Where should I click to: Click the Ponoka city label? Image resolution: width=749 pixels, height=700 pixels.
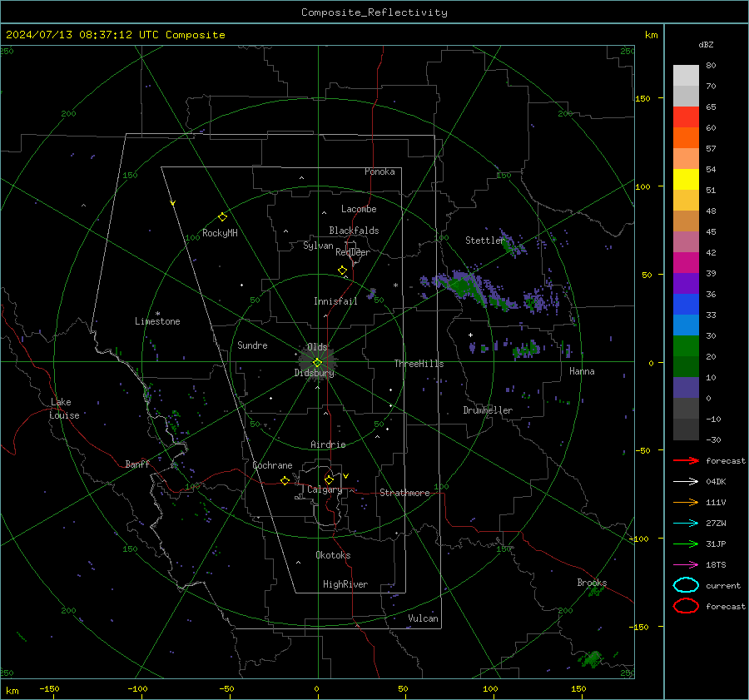pyautogui.click(x=379, y=171)
